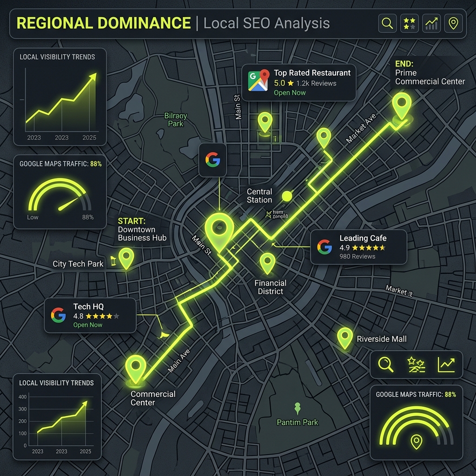Click the 2025 label on top trends chart
Image resolution: width=476 pixels, height=476 pixels.
(x=89, y=138)
